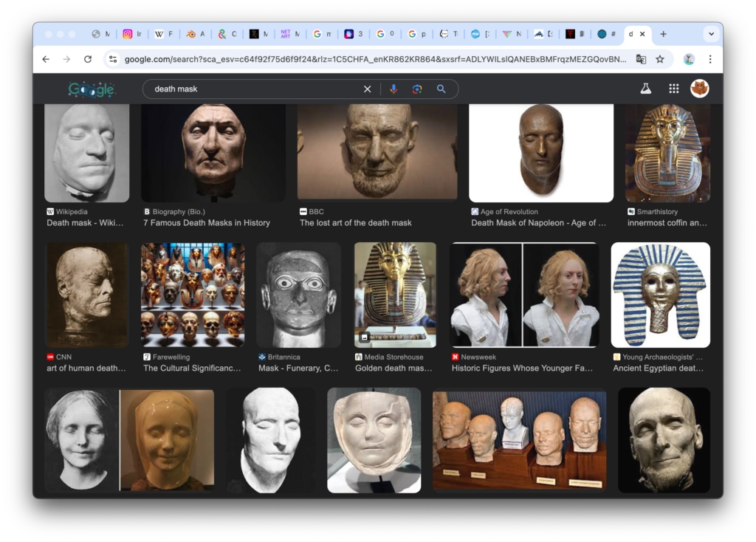This screenshot has height=542, width=756.
Task: Open the Google account avatar menu
Action: [x=699, y=89]
